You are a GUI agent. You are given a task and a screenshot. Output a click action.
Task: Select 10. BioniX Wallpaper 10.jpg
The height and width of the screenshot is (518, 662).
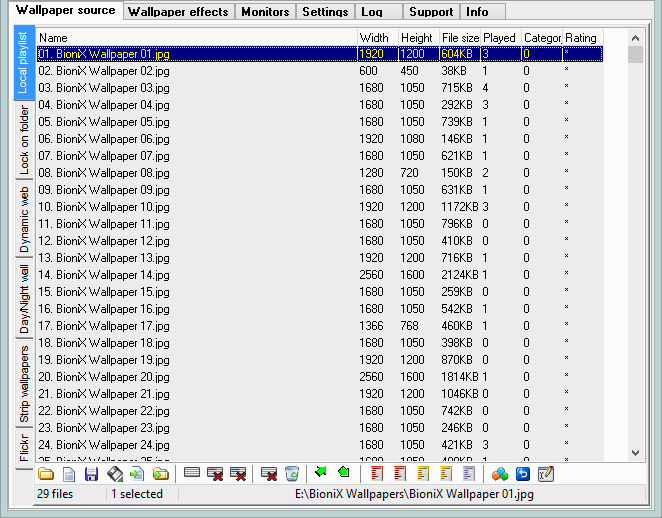(320, 207)
